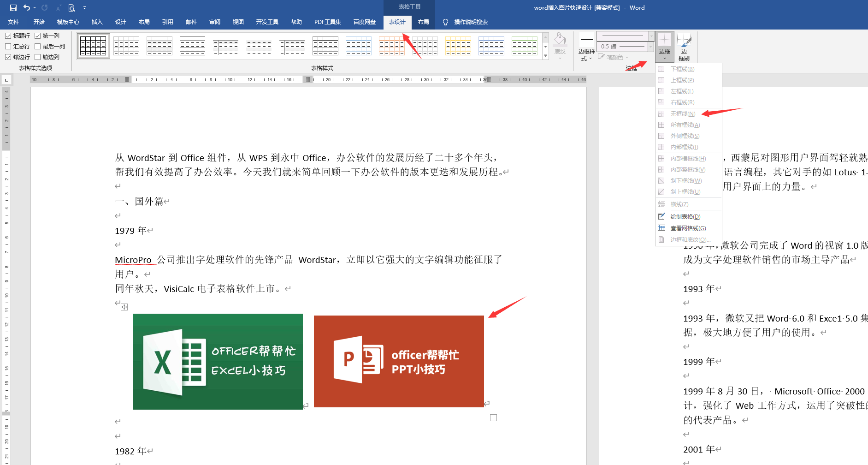Uncheck the 标题行 header row checkbox

8,36
